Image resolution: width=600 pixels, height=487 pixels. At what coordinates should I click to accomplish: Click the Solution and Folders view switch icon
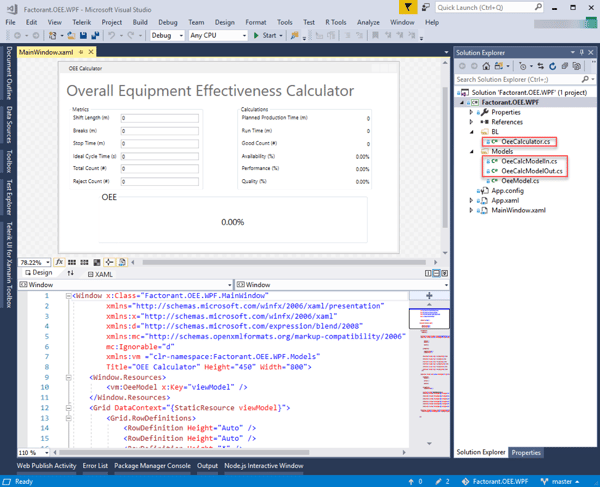coord(498,66)
